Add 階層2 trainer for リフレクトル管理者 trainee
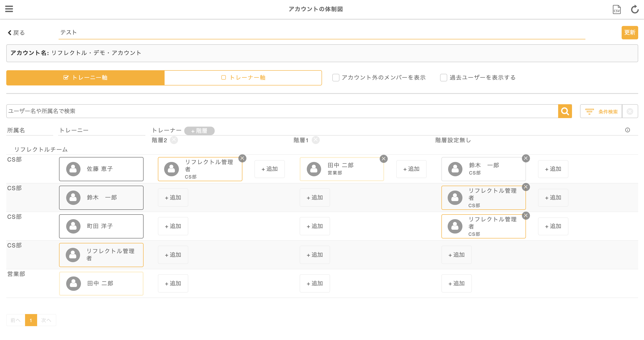Screen dimensions: 644x340 (173, 255)
